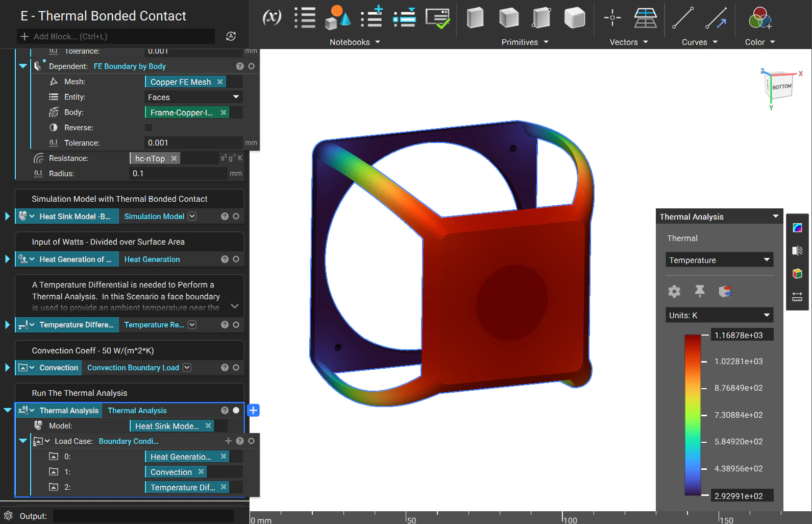
Task: Click the help icon on Convection block
Action: click(x=225, y=368)
